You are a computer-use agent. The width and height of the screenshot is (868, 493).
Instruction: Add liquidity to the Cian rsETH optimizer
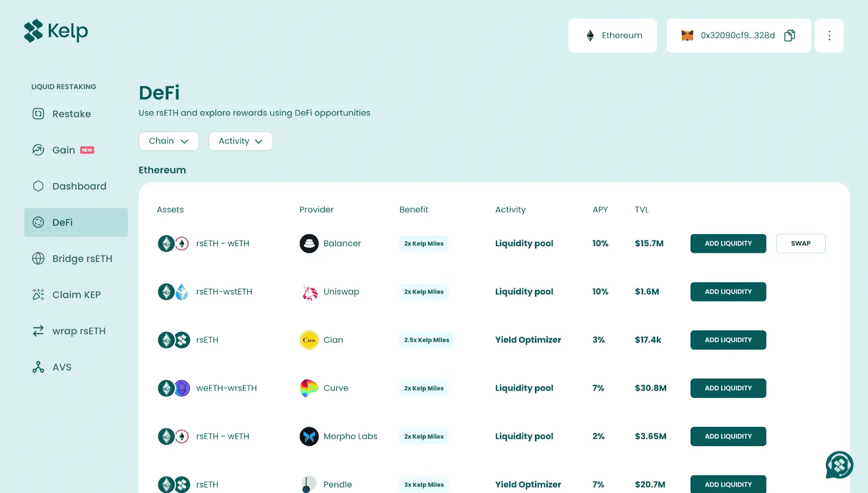728,340
